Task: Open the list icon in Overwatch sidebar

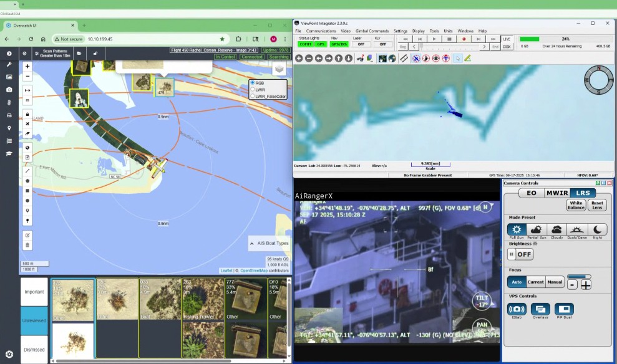Action: (9, 141)
